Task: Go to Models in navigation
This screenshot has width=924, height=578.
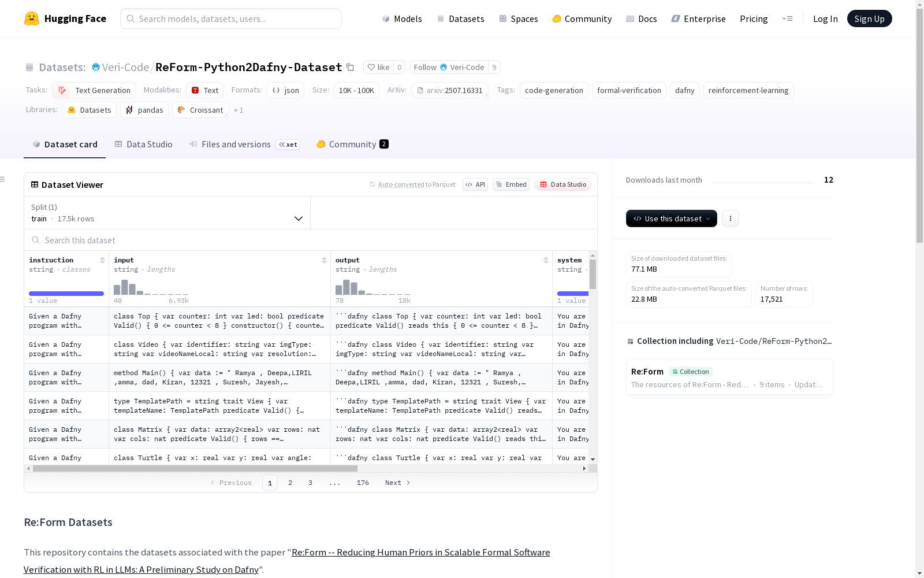Action: 402,18
